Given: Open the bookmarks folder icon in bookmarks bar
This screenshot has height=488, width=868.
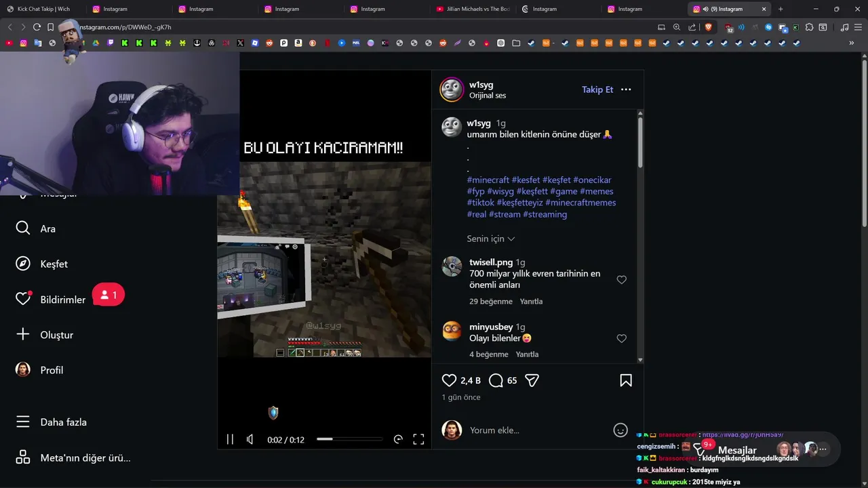Looking at the screenshot, I should pos(516,43).
